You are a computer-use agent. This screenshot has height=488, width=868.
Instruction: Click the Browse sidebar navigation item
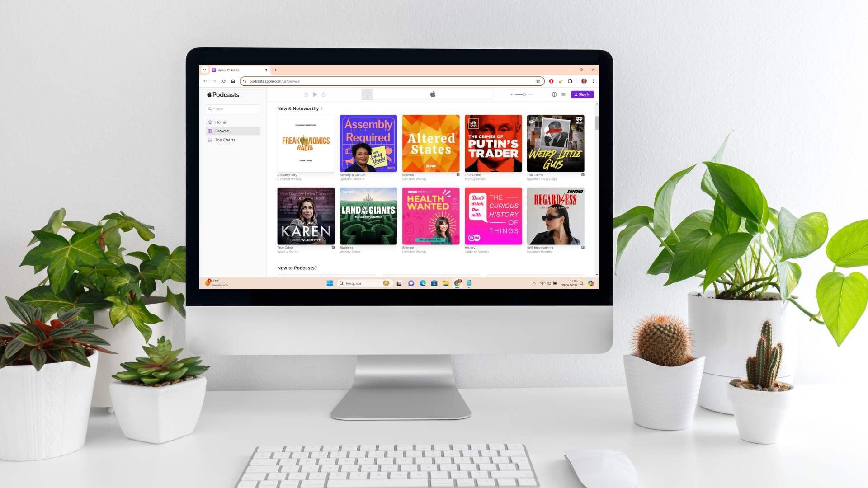coord(232,131)
